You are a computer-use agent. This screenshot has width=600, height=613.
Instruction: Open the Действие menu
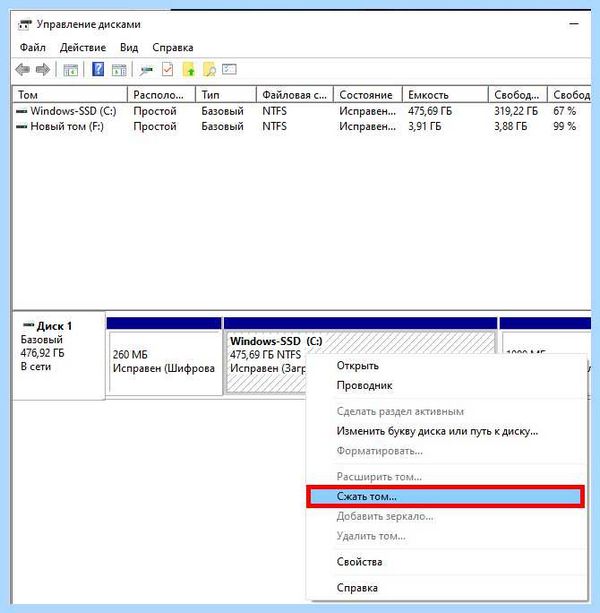click(83, 47)
